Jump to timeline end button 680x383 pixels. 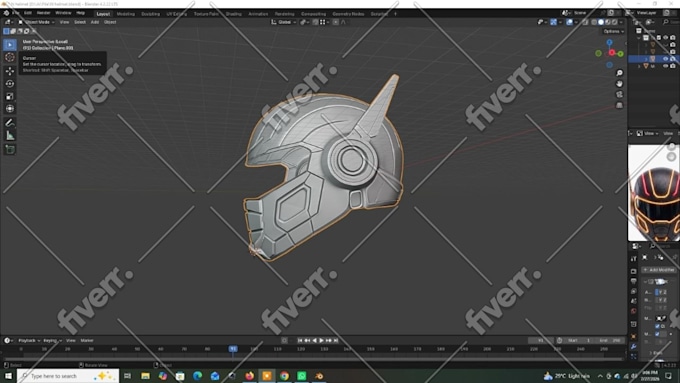(336, 340)
